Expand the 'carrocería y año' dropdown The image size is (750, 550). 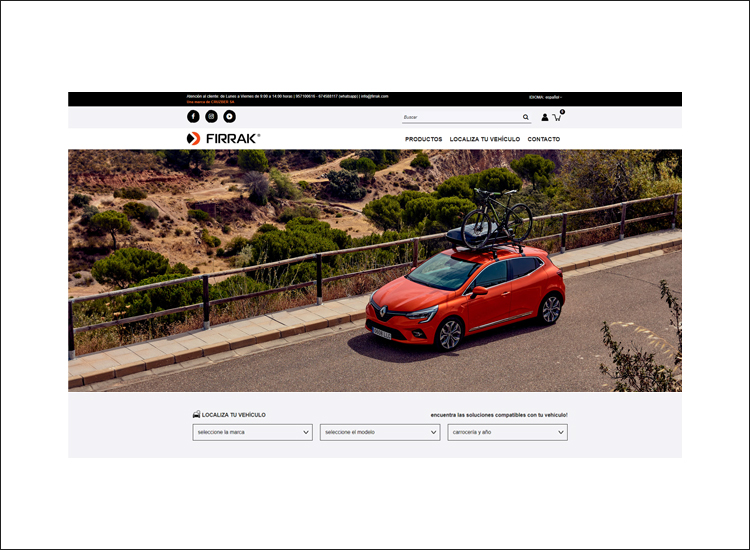coord(507,432)
